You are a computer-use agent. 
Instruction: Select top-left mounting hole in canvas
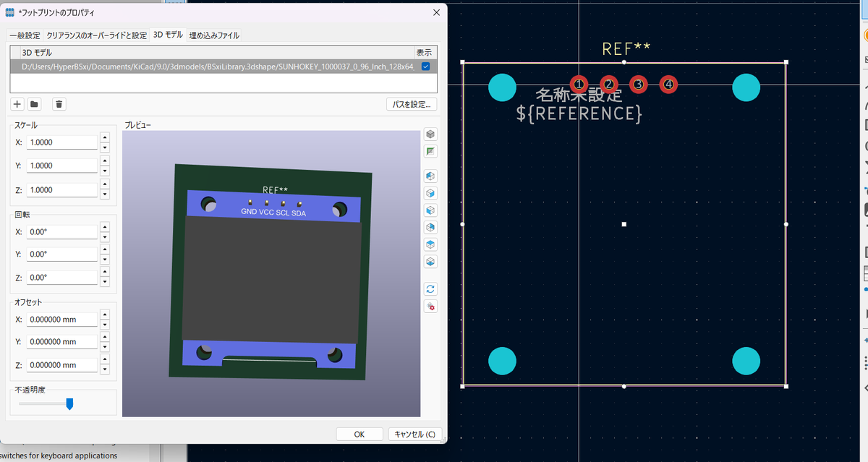click(x=502, y=87)
